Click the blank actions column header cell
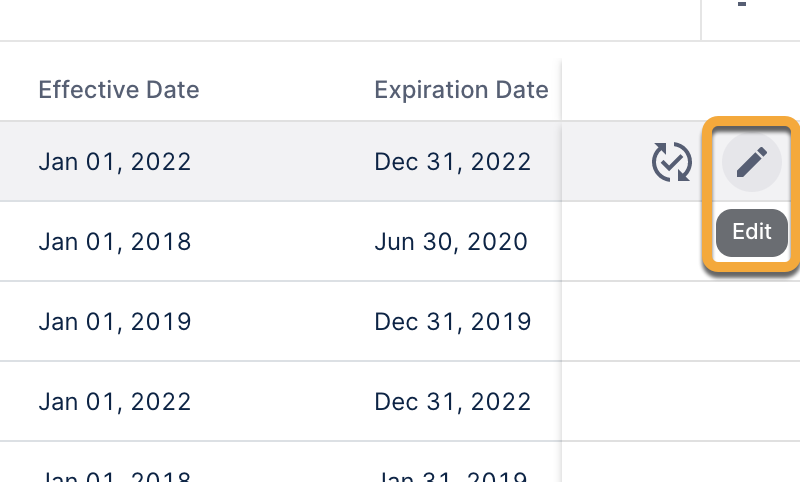The height and width of the screenshot is (482, 800). click(x=680, y=90)
